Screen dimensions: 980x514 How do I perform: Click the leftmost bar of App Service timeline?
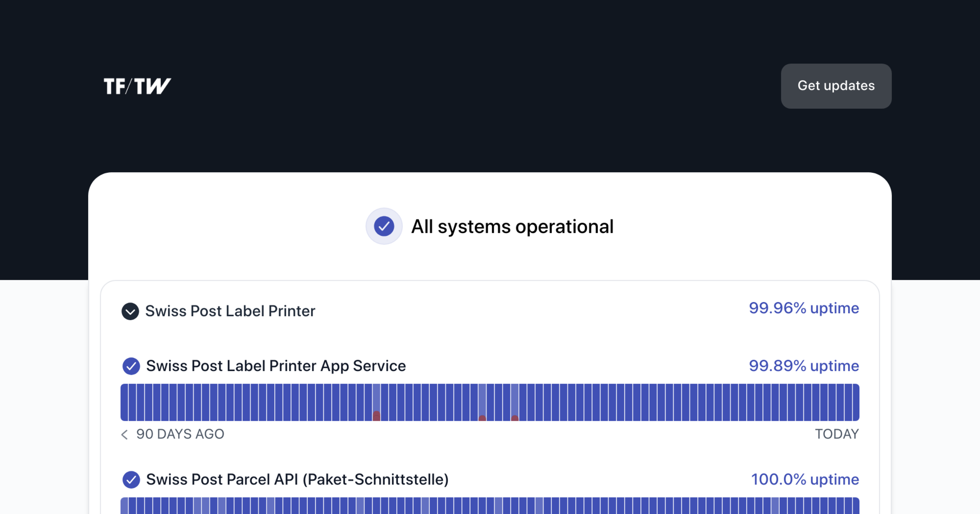coord(124,403)
